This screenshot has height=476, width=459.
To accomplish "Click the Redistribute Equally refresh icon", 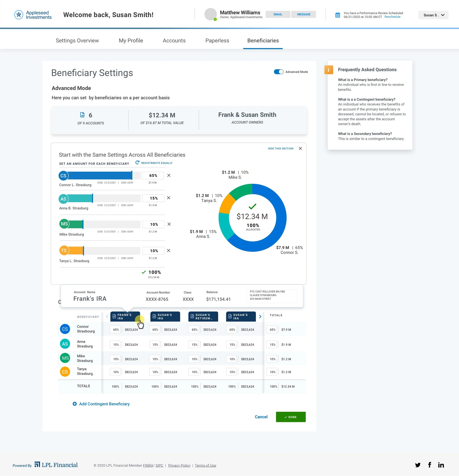I will 137,163.
